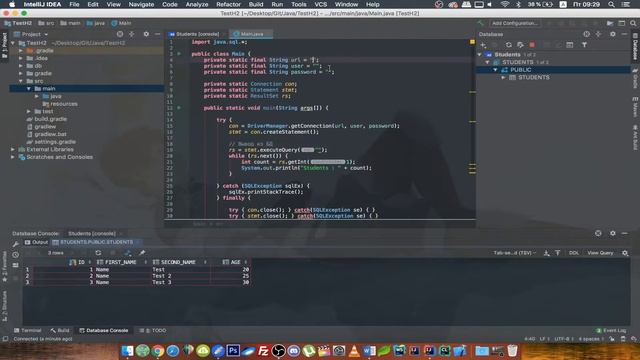
Task: Open the Event Log
Action: (x=611, y=330)
